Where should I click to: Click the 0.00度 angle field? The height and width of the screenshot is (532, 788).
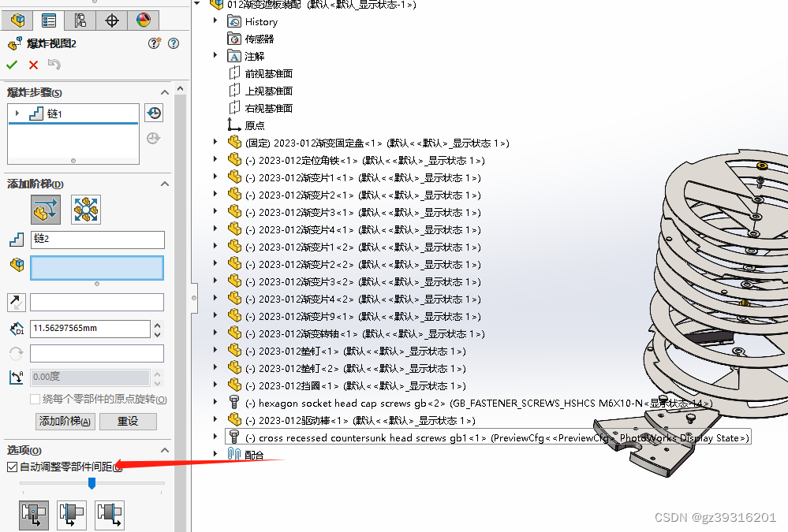91,377
